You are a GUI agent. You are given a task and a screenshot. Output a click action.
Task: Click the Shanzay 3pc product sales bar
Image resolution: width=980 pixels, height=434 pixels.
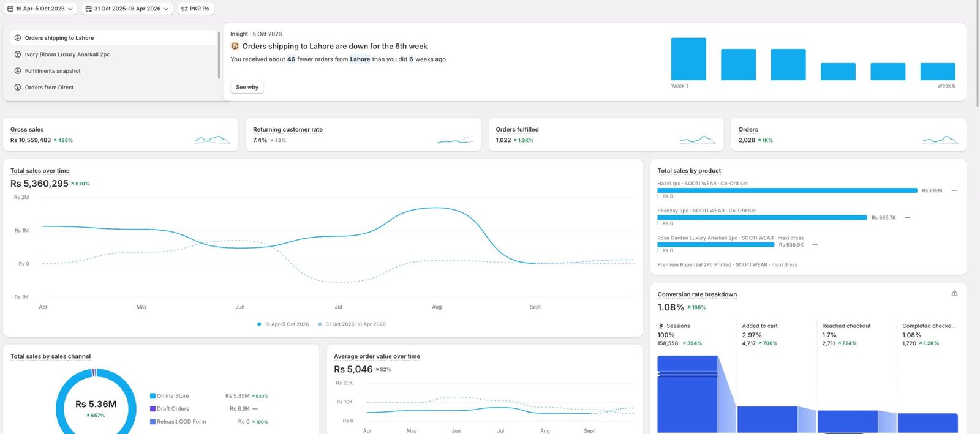762,217
